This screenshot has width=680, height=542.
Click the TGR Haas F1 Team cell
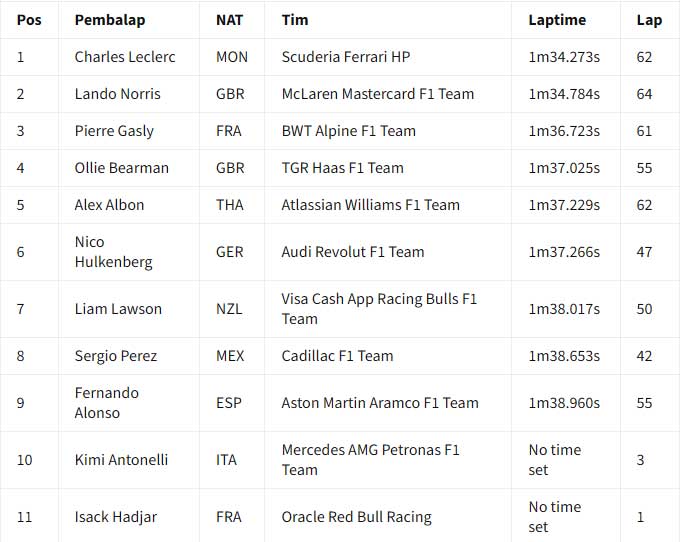coord(343,168)
